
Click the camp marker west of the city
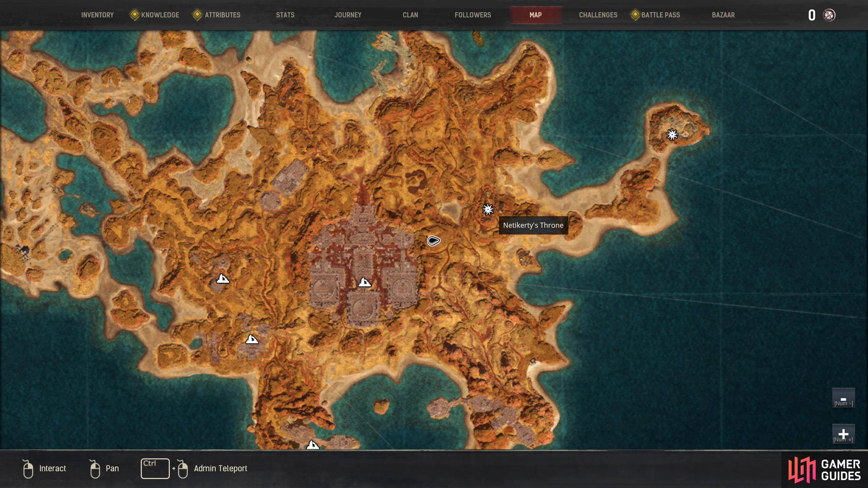click(222, 279)
